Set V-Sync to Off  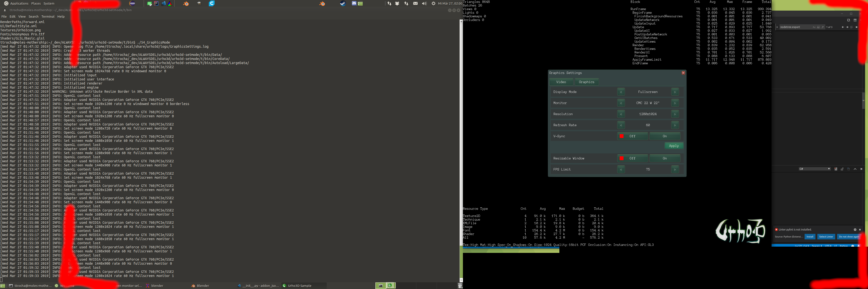tap(632, 136)
